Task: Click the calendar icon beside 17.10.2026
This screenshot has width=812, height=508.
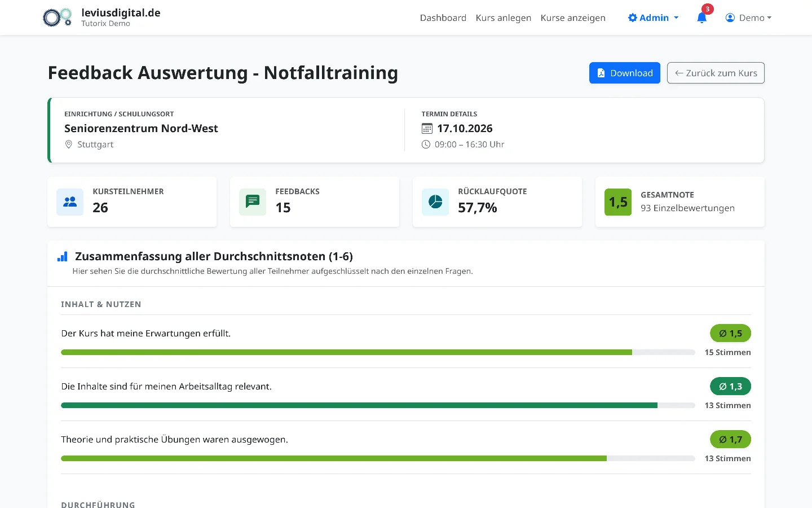Action: tap(427, 129)
